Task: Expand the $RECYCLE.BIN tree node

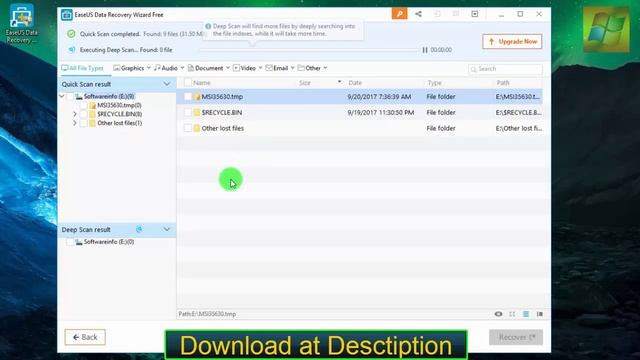Action: tap(75, 114)
